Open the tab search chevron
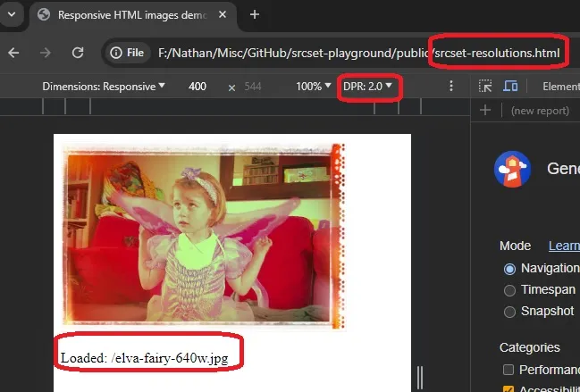580x392 pixels. pos(13,14)
